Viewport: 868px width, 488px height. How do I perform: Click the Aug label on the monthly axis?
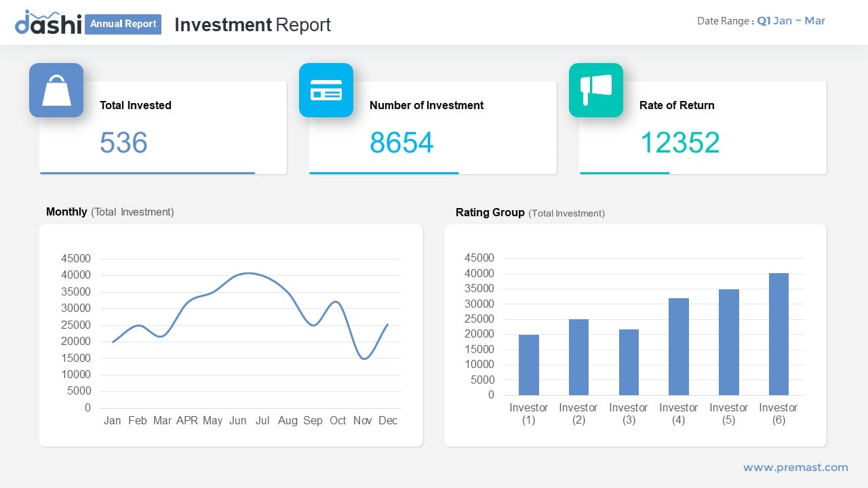288,420
